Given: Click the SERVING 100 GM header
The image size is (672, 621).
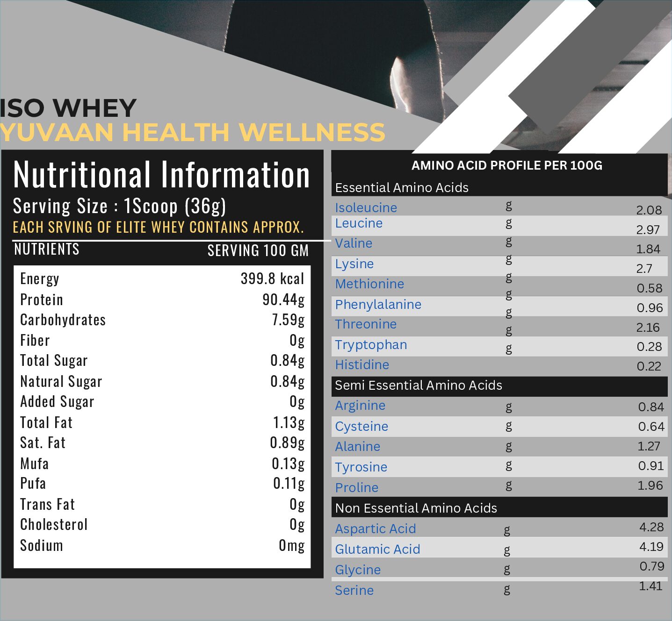Looking at the screenshot, I should [x=258, y=250].
